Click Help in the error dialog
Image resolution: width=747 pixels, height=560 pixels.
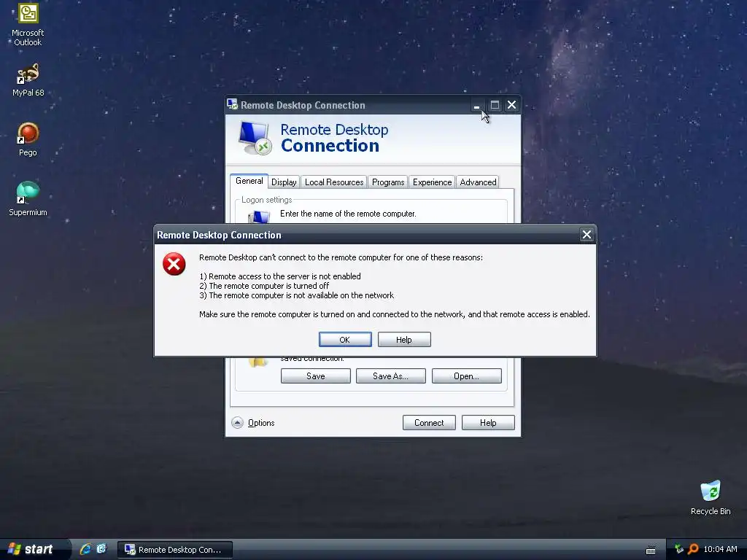[x=404, y=340]
